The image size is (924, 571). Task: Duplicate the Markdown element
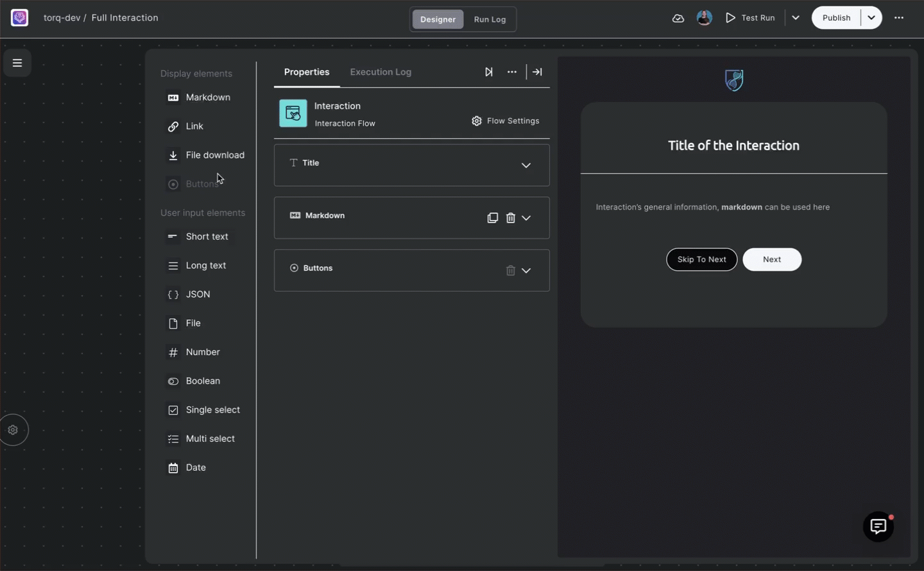point(492,218)
